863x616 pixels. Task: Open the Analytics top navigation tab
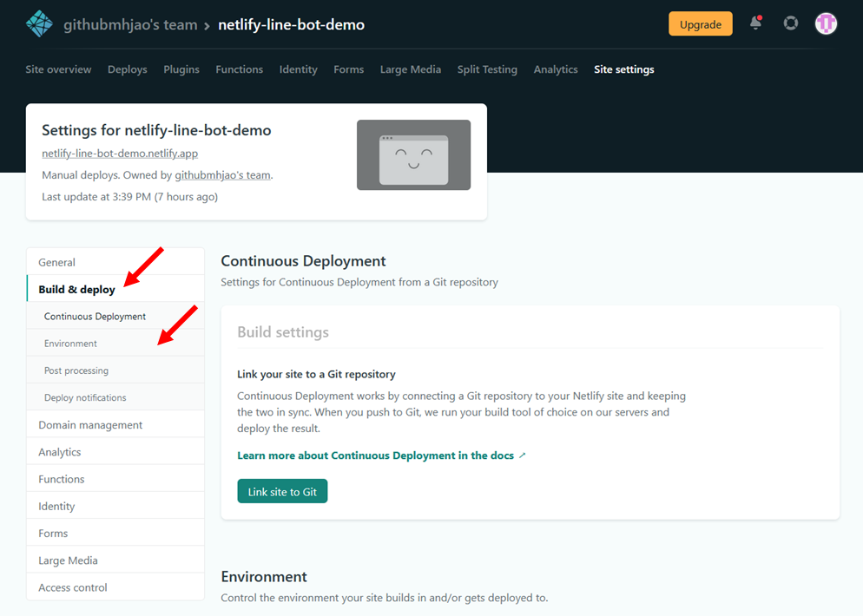[556, 69]
